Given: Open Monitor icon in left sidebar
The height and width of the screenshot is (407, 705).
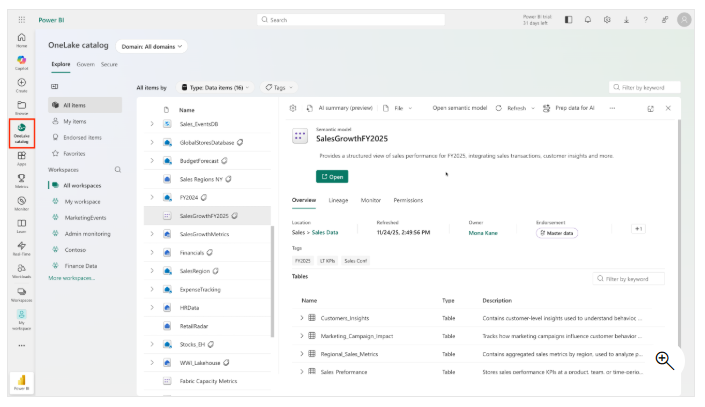Looking at the screenshot, I should 22,203.
